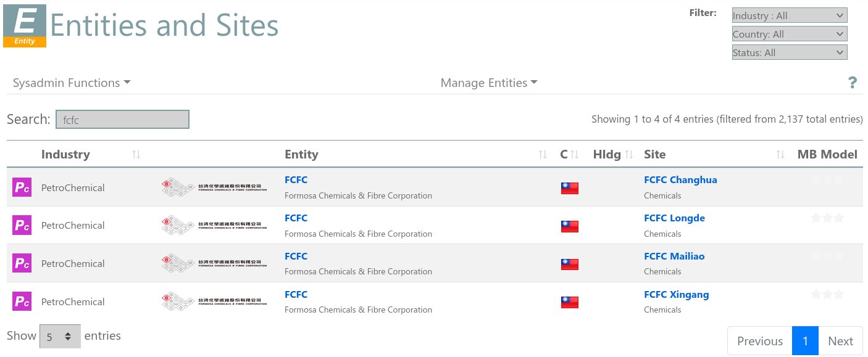
Task: Click the Entity logo icon in header
Action: coord(25,25)
